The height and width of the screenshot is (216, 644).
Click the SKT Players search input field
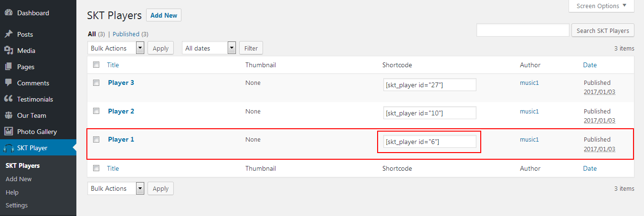tap(523, 30)
